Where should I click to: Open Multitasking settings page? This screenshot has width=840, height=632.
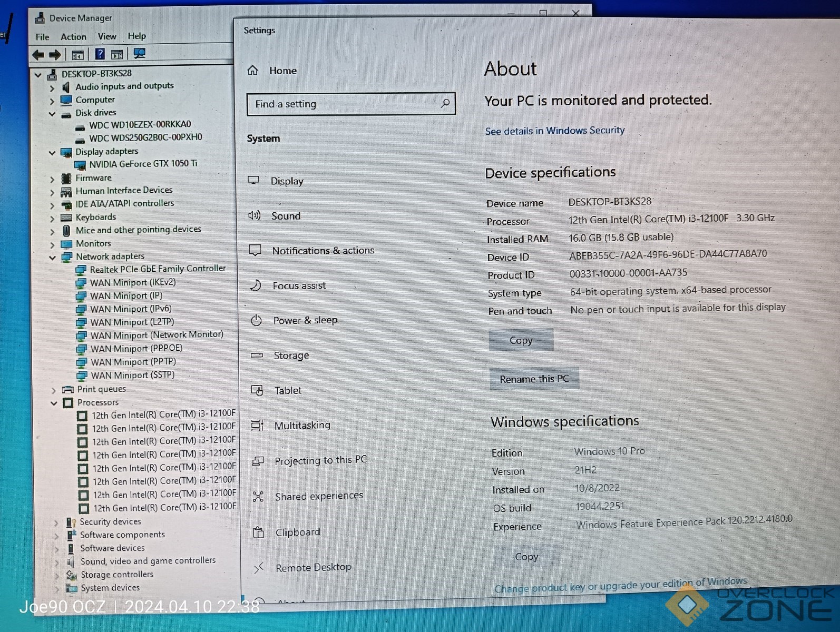302,425
